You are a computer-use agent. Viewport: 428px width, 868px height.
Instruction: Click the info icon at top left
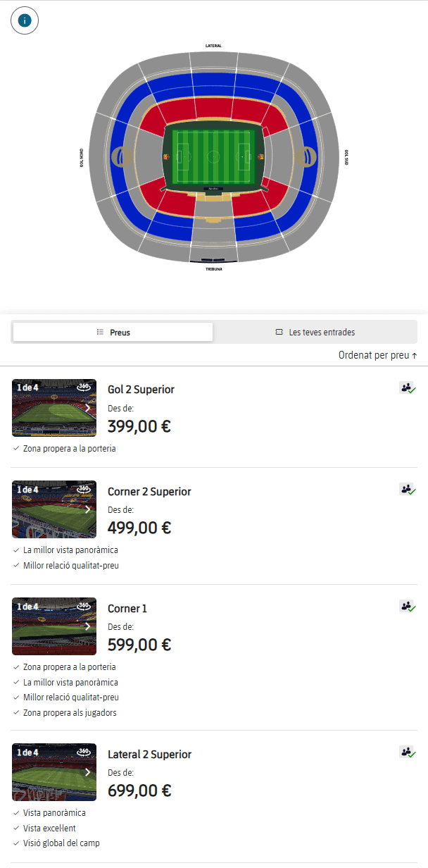pos(25,20)
